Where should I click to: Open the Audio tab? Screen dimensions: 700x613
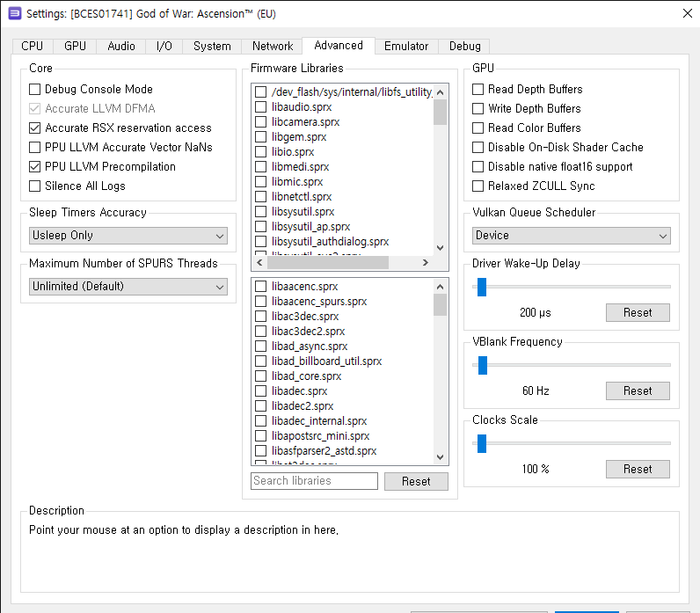[121, 46]
